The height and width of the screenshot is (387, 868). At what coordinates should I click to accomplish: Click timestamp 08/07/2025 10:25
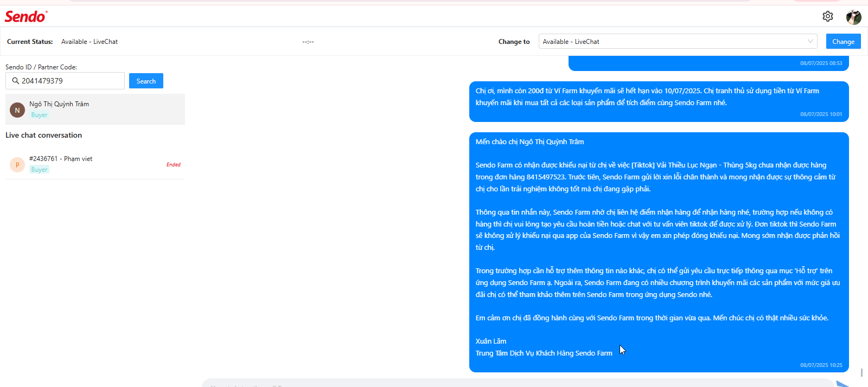click(821, 365)
